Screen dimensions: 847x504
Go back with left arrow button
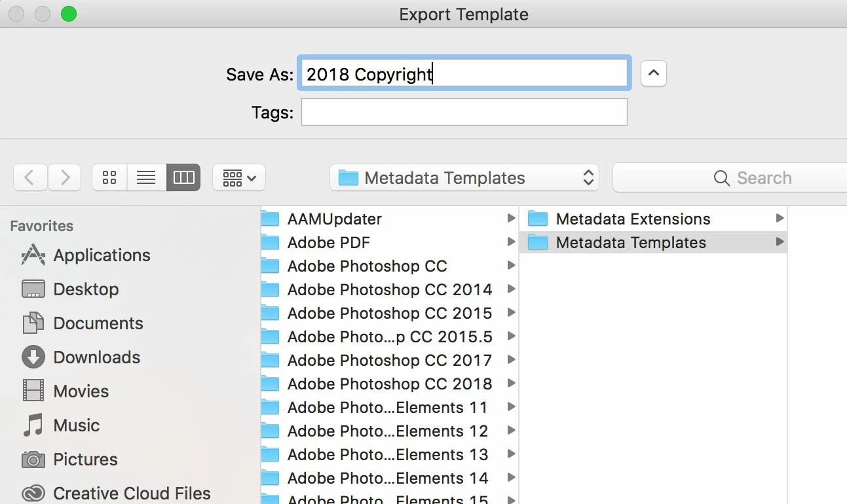[x=30, y=177]
